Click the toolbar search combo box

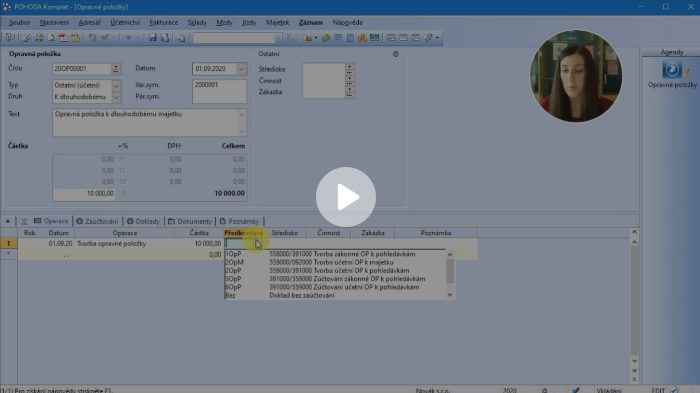pyautogui.click(x=237, y=38)
